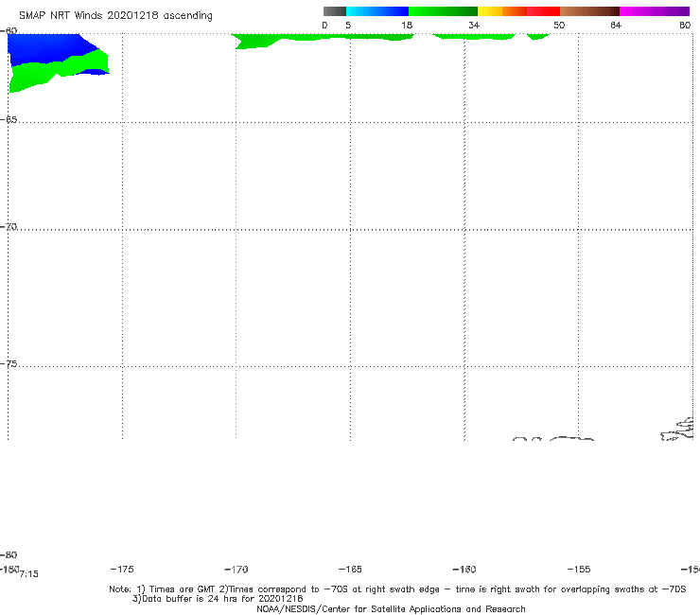Click the latitude label '-80'
700x615 pixels.
[9, 554]
